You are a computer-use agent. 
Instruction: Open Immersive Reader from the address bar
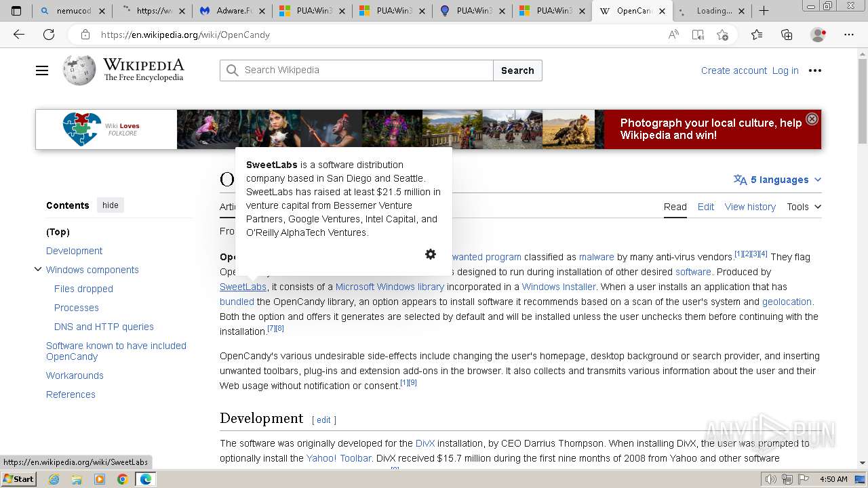pyautogui.click(x=698, y=35)
